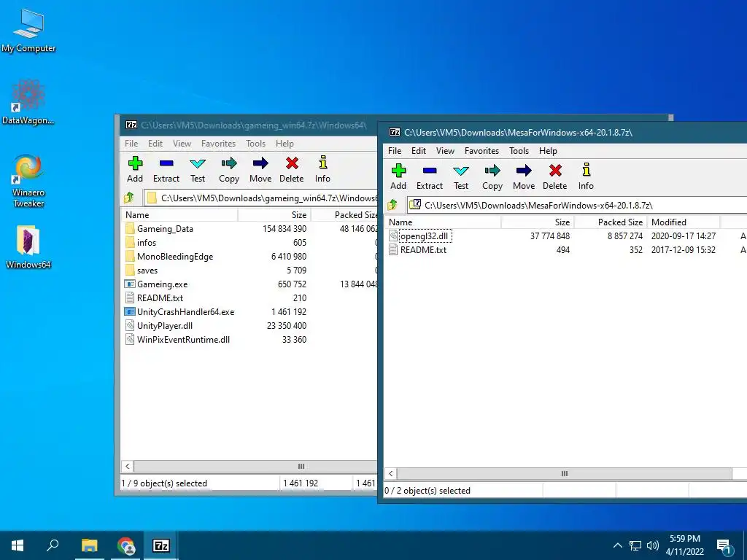Open Favorites menu in MesaForWindows window
This screenshot has height=560, width=747.
481,151
